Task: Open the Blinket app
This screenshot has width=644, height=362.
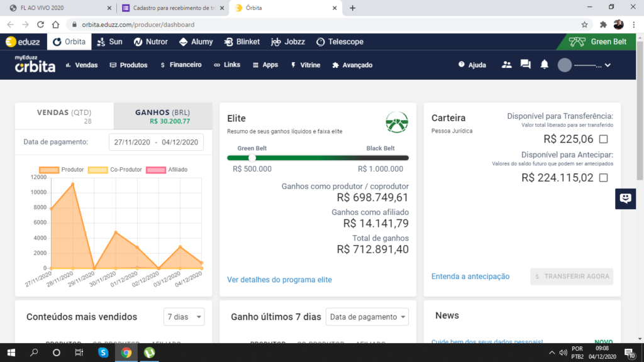Action: [x=242, y=42]
